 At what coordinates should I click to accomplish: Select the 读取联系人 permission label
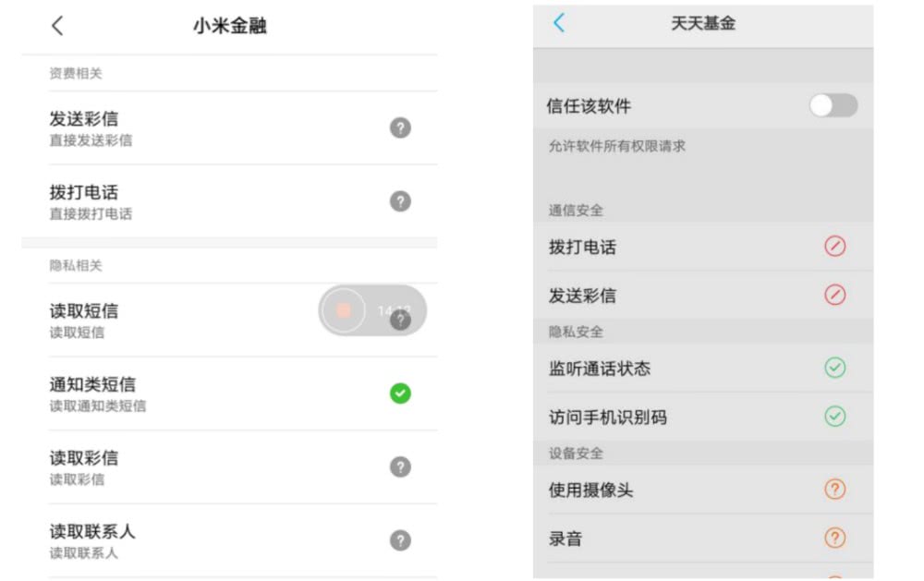92,531
